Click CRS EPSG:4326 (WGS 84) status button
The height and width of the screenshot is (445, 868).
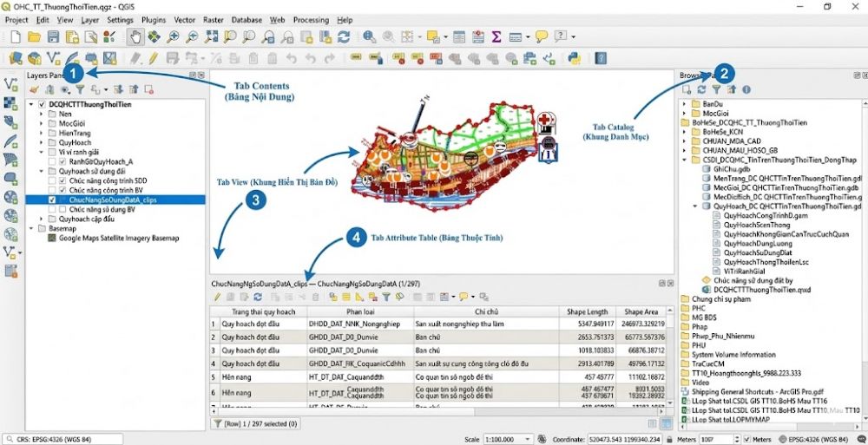click(x=62, y=440)
